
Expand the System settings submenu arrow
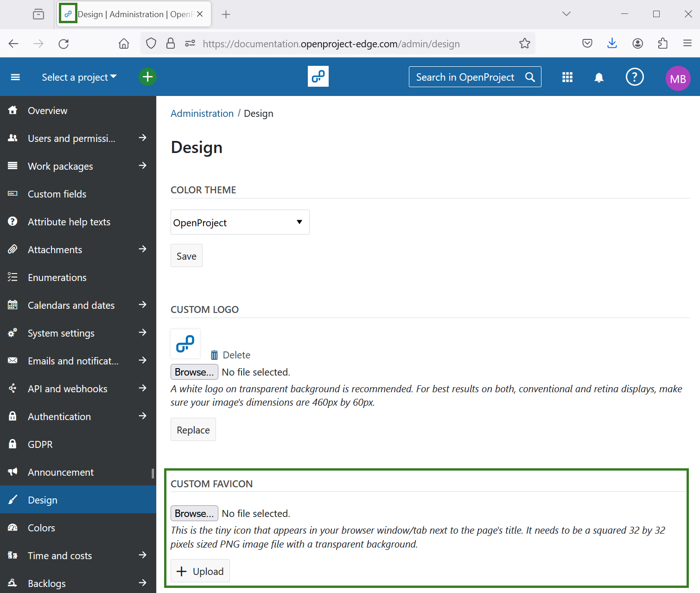tap(142, 333)
